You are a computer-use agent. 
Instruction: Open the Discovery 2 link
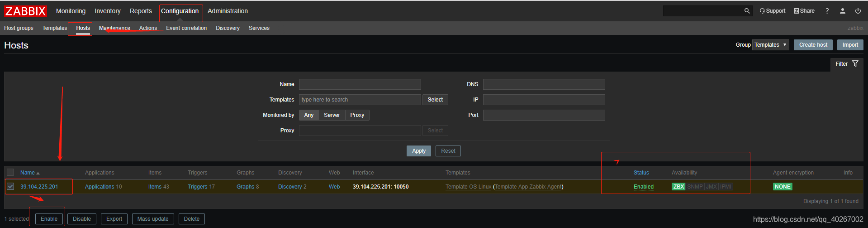[290, 187]
